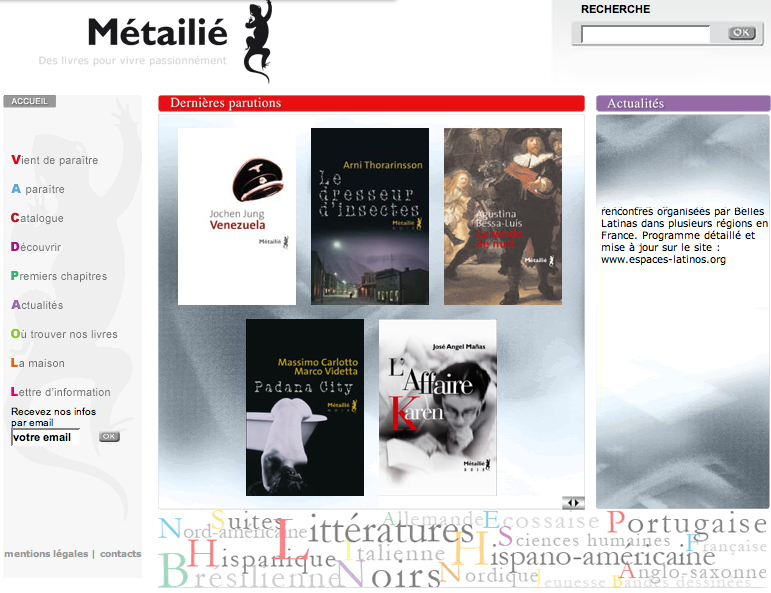Click the www.espaces-latinos.org text
The width and height of the screenshot is (771, 593).
[x=663, y=259]
